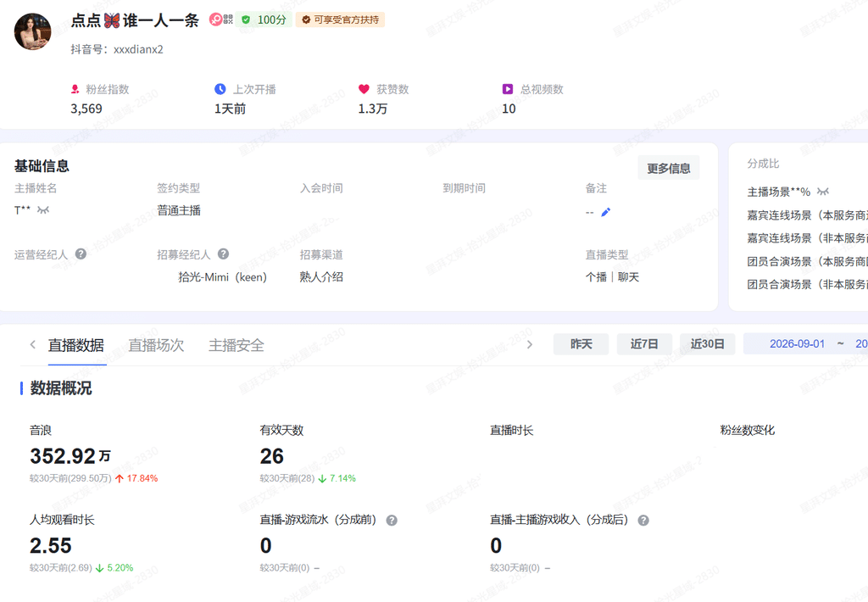Select the 近7日 range button
Image resolution: width=868 pixels, height=602 pixels.
tap(644, 344)
